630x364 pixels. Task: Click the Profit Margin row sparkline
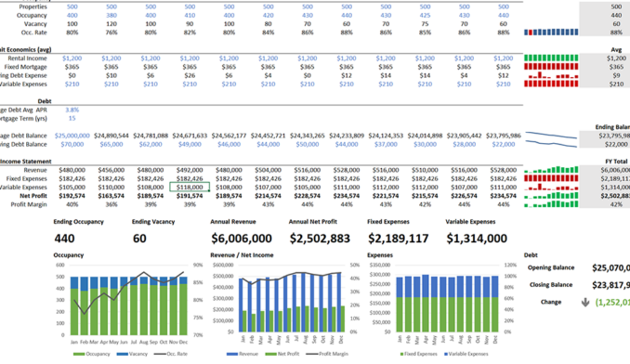[x=551, y=204]
